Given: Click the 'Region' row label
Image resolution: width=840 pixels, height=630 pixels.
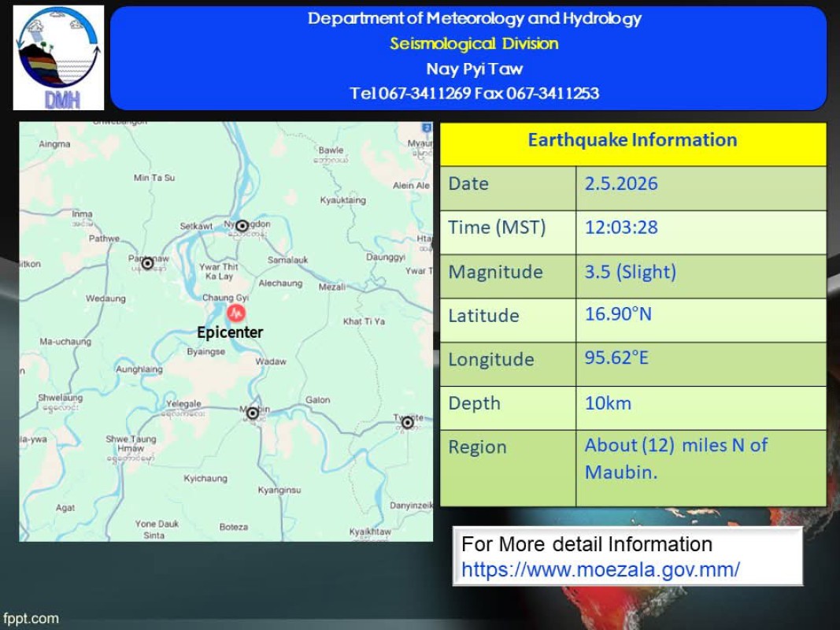Looking at the screenshot, I should pos(477,447).
